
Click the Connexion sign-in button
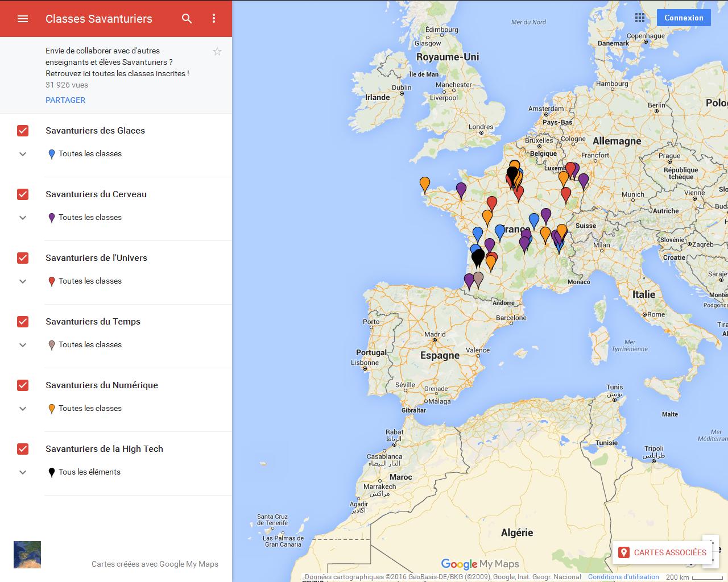684,18
